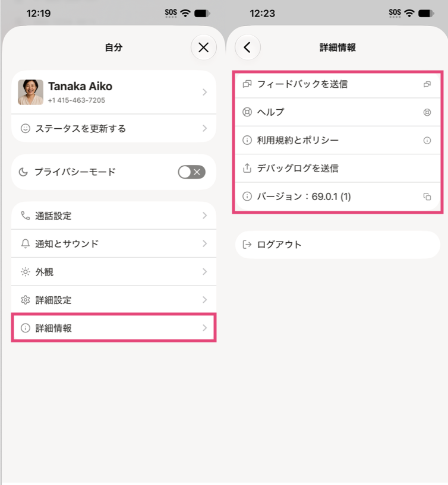The image size is (448, 485).
Task: Toggle the プライバシーモード switch
Action: [192, 172]
